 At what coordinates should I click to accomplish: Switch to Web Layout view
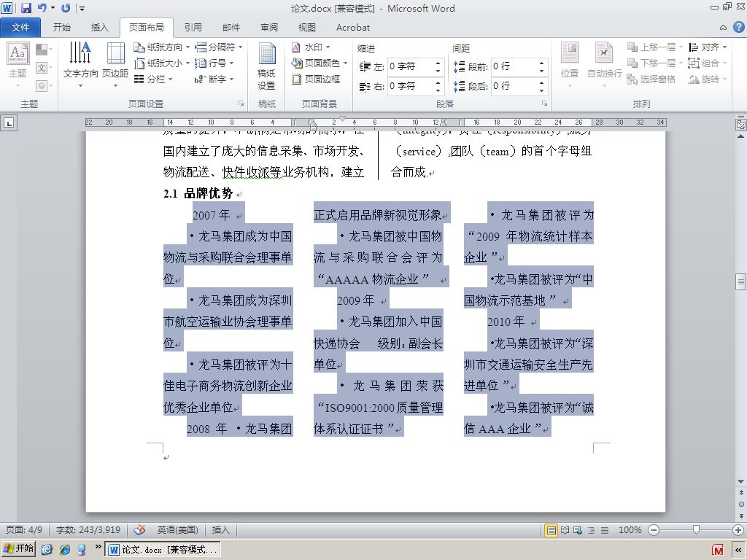coord(578,530)
